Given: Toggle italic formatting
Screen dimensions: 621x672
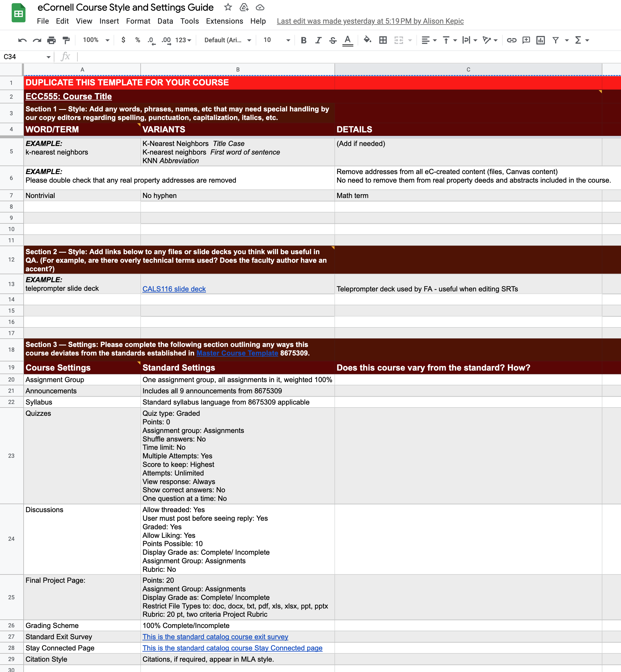Looking at the screenshot, I should 318,40.
